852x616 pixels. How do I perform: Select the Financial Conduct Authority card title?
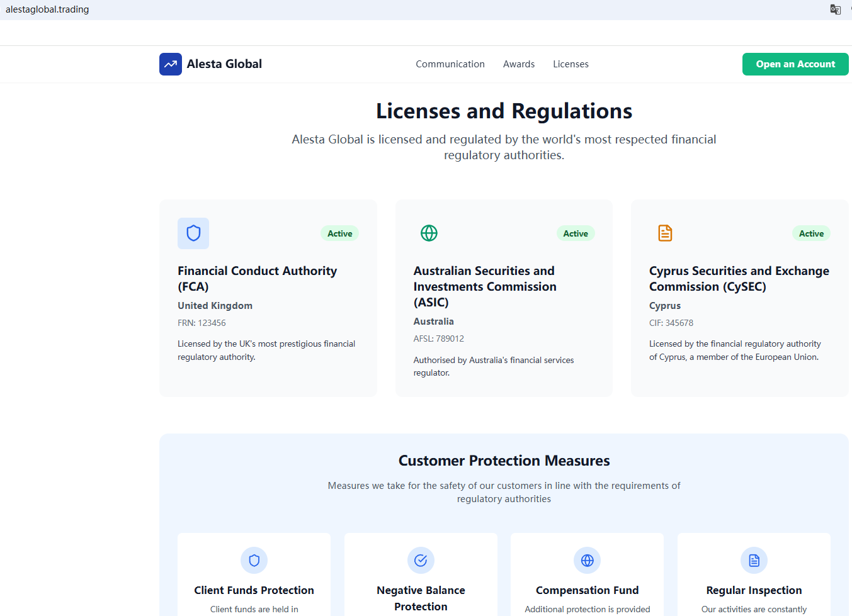[257, 278]
